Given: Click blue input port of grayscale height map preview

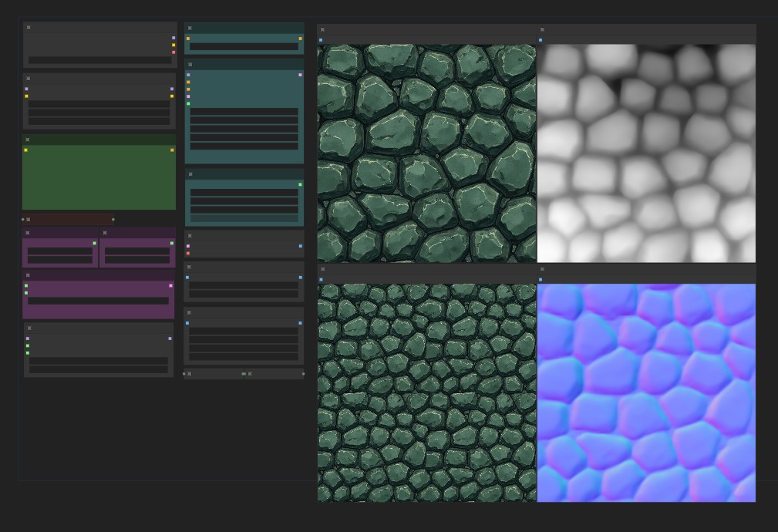Looking at the screenshot, I should click(541, 40).
